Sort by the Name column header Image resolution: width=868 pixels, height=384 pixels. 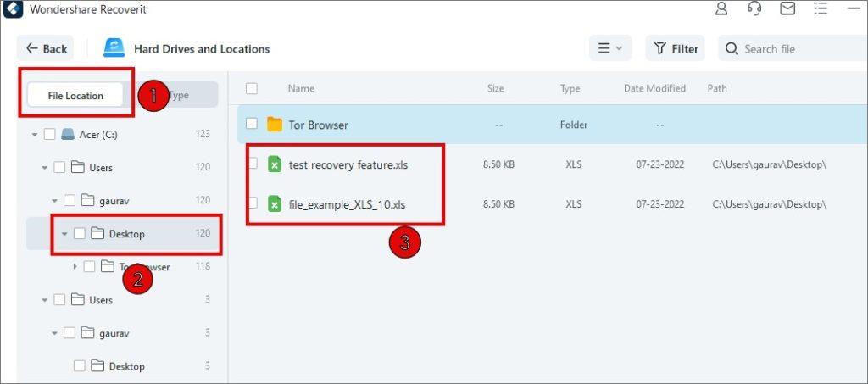(301, 88)
